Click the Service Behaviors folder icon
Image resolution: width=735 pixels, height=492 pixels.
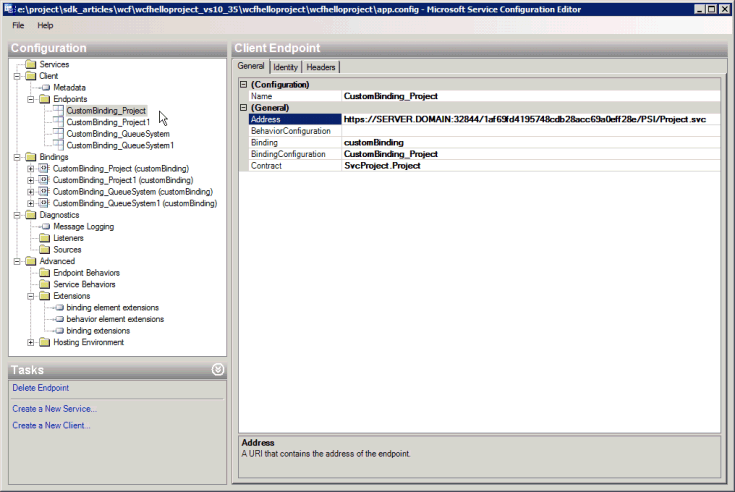click(45, 284)
